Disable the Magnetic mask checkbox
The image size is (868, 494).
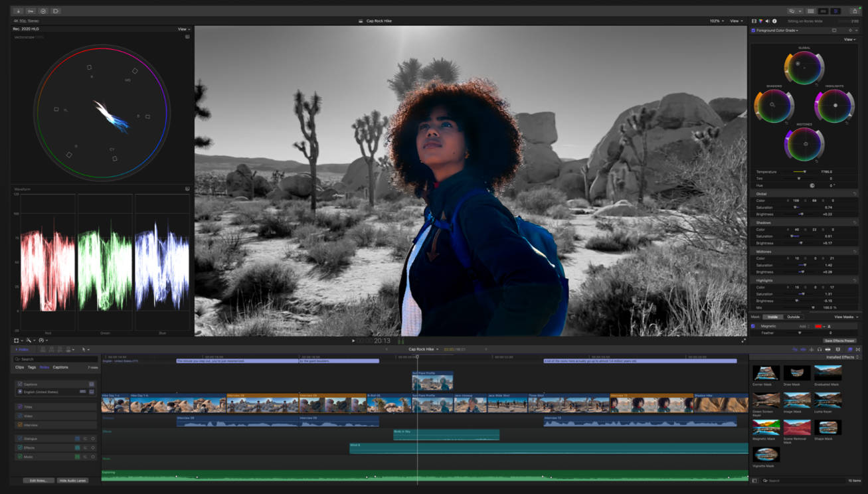pos(753,326)
